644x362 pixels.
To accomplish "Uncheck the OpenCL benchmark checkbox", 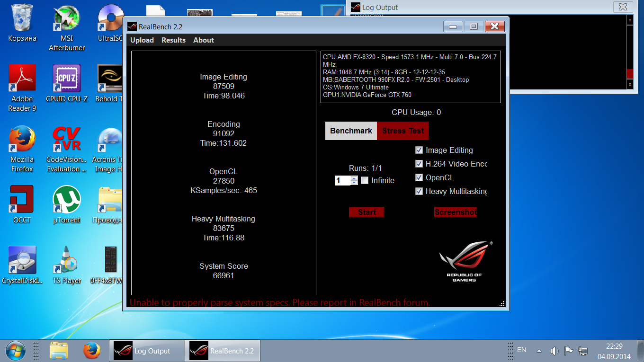I will pos(419,177).
